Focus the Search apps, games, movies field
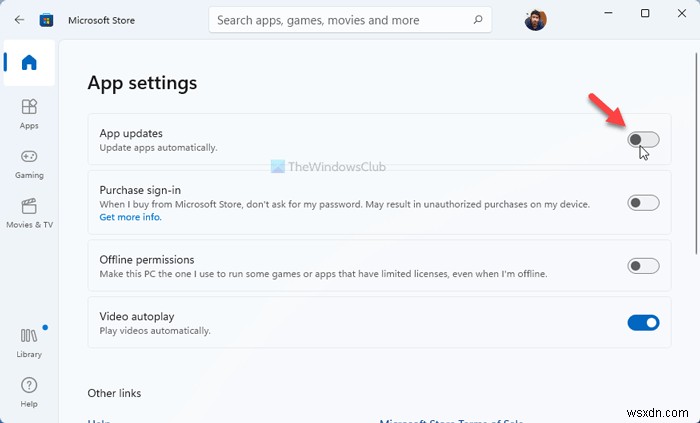The image size is (700, 423). pos(350,20)
